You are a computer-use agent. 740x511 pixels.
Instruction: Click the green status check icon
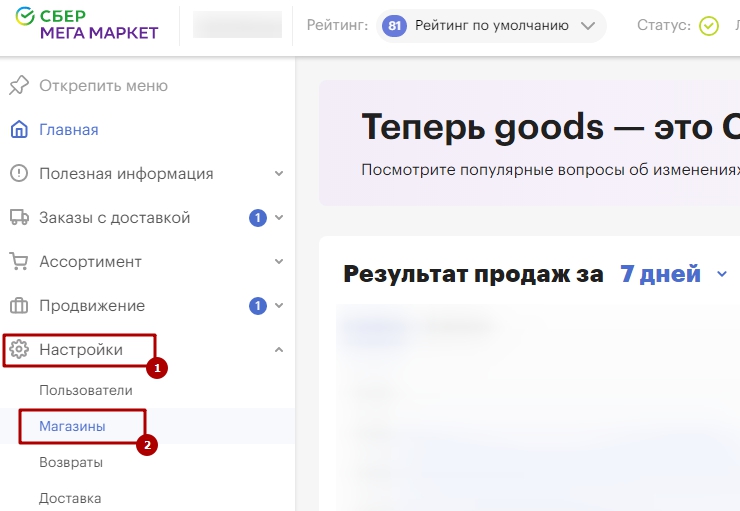(708, 25)
